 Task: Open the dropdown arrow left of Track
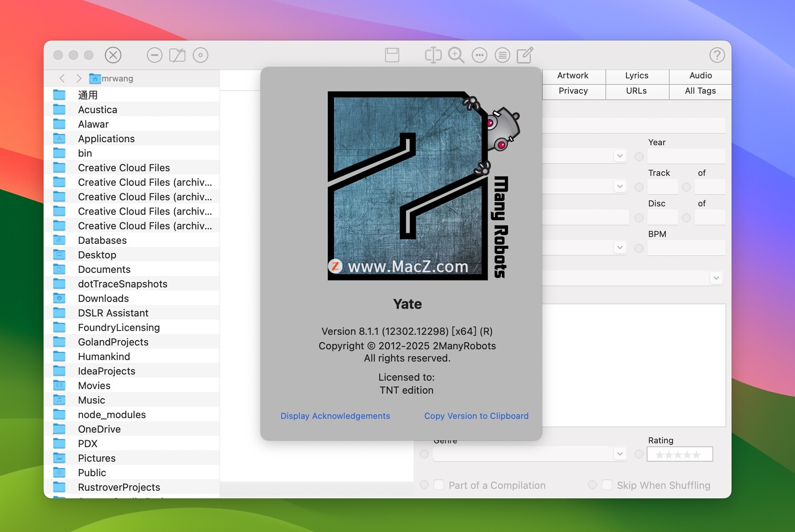pos(620,186)
